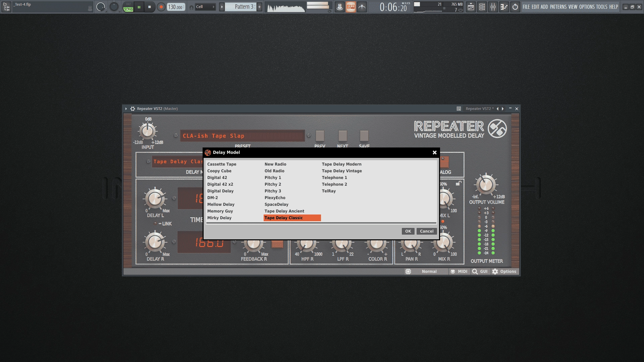The image size is (644, 362).
Task: Open the EDIT menu
Action: coord(535,7)
